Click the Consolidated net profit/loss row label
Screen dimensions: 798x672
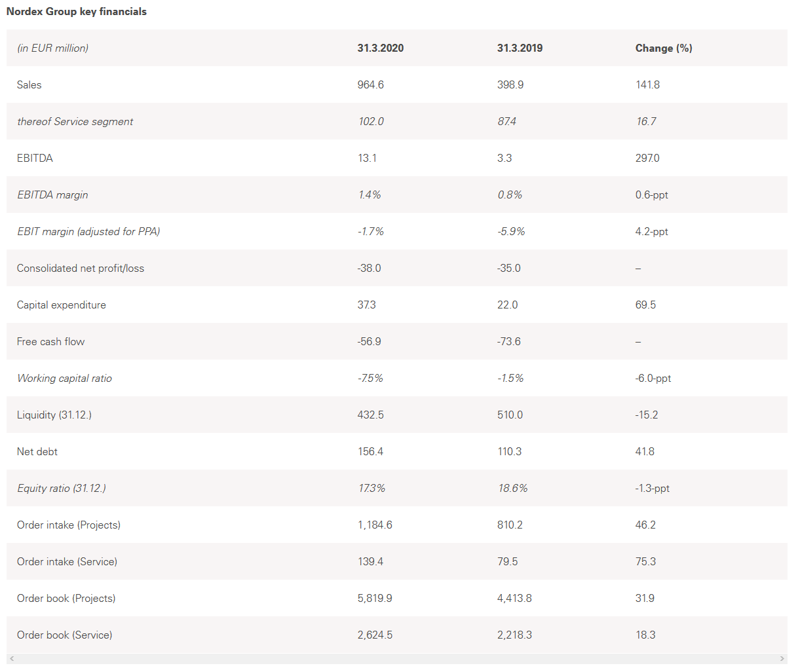(x=81, y=269)
